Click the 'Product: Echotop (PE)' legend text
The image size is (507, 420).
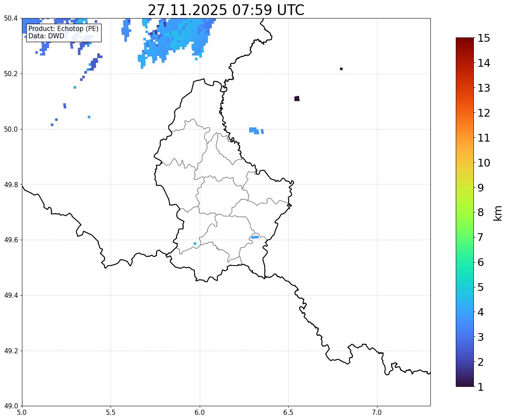pos(63,29)
